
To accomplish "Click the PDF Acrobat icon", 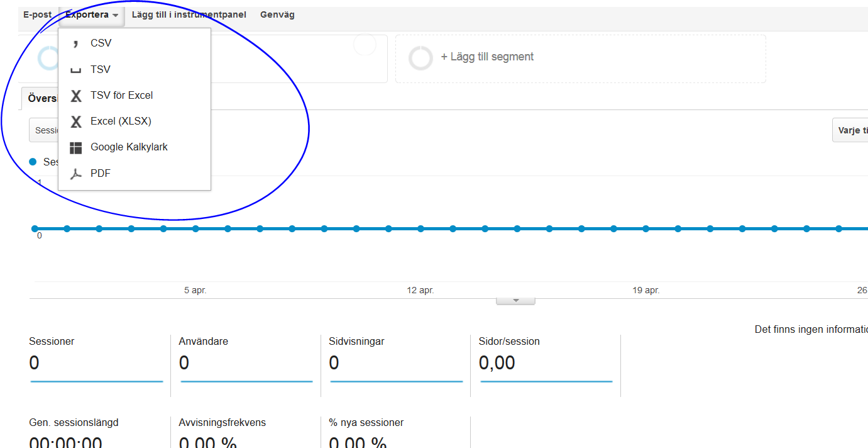I will tap(76, 174).
